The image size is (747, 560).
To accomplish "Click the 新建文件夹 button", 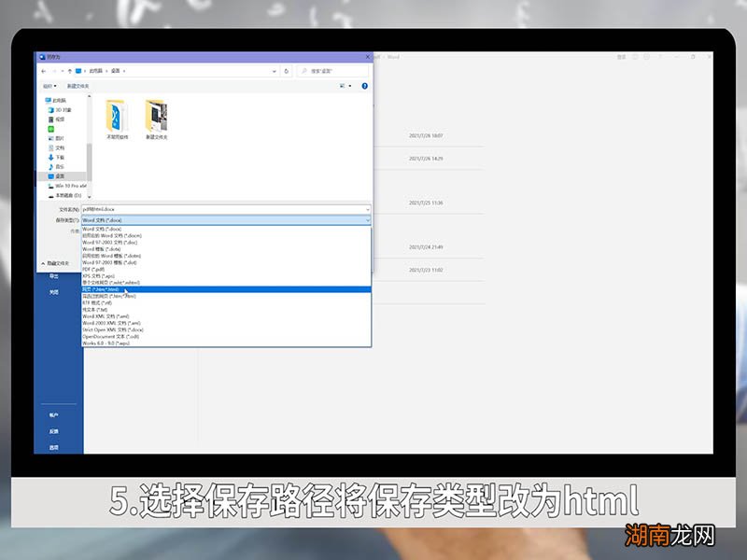I will (x=79, y=85).
